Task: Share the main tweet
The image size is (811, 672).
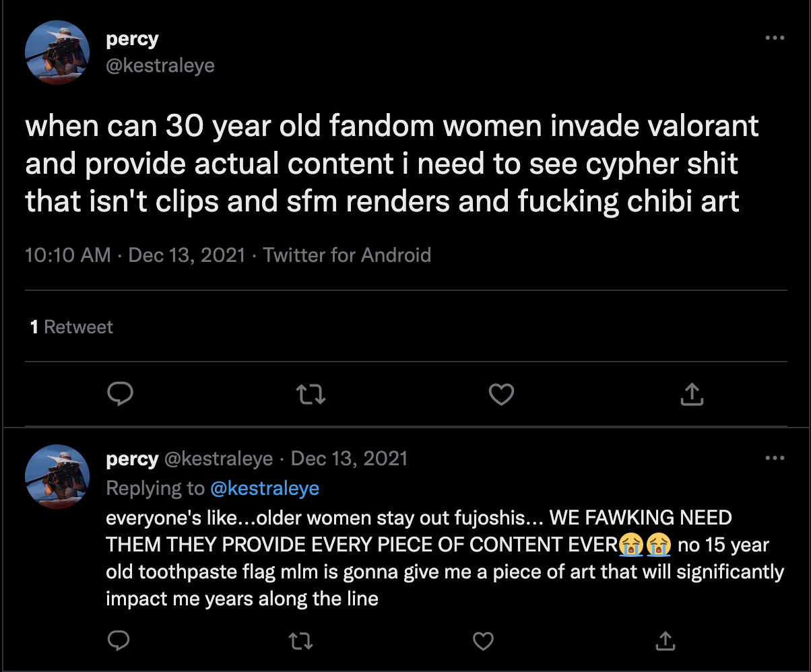Action: coord(692,394)
